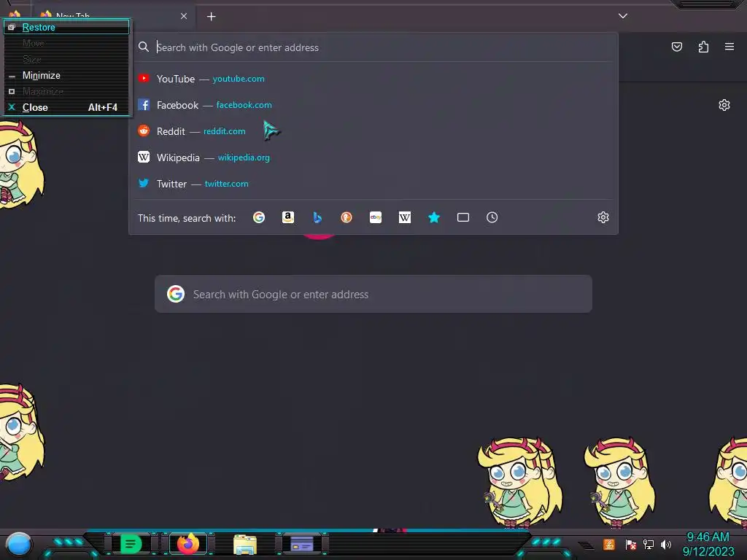Viewport: 747px width, 560px height.
Task: Click the address bar search field
Action: point(374,47)
